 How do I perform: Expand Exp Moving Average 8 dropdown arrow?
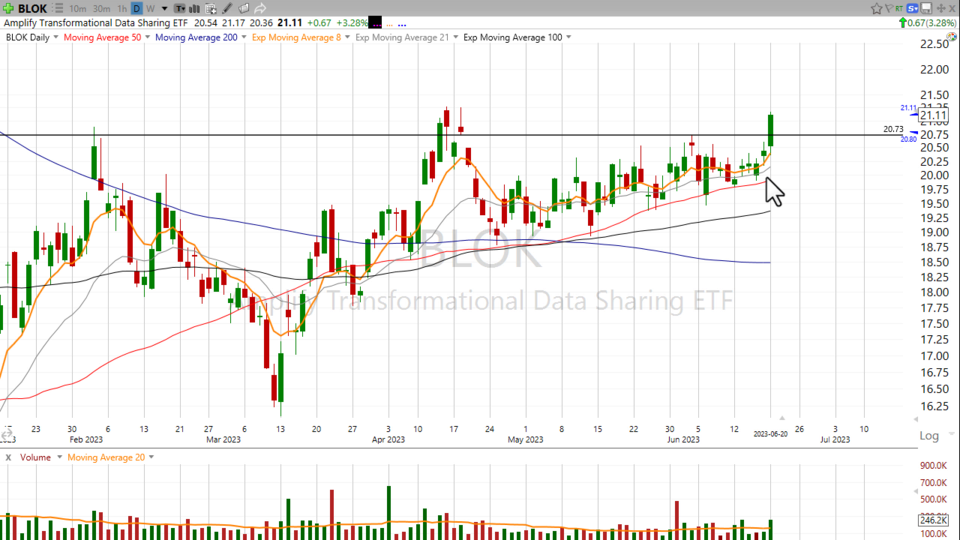pos(348,37)
